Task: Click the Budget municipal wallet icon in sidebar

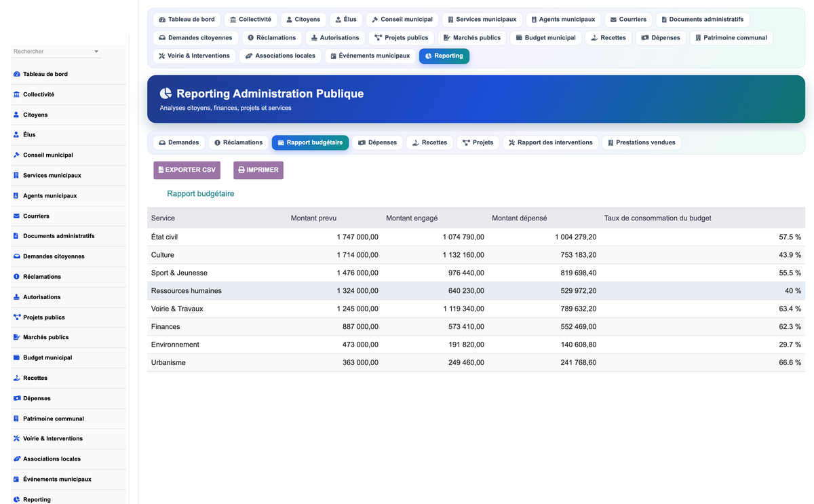Action: pos(16,357)
